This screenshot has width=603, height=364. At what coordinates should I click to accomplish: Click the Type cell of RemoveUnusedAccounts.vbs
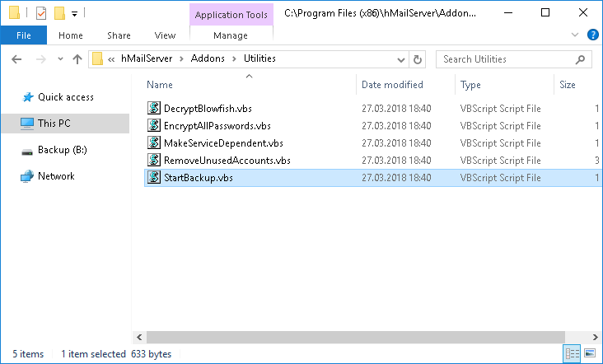pos(500,161)
